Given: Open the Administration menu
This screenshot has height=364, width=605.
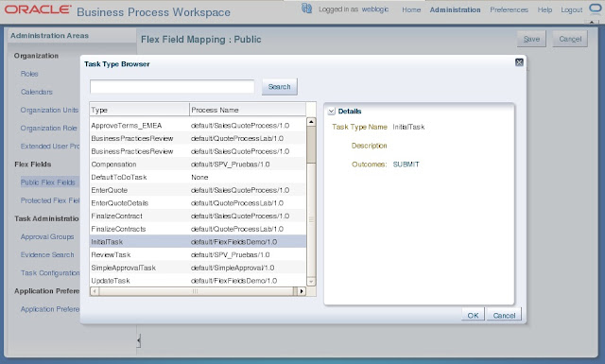Looking at the screenshot, I should 456,10.
